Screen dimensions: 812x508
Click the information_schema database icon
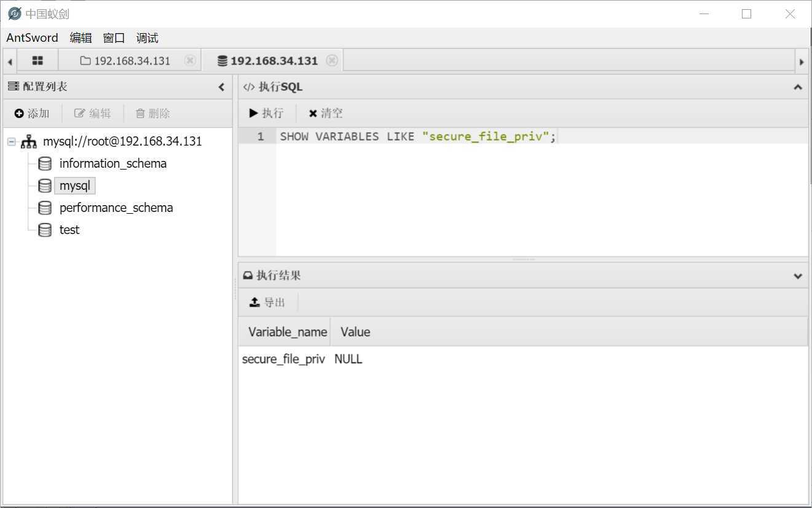(45, 163)
